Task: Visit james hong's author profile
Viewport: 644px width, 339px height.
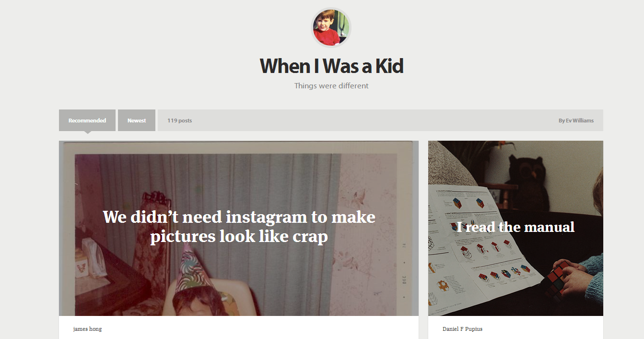Action: click(x=87, y=329)
